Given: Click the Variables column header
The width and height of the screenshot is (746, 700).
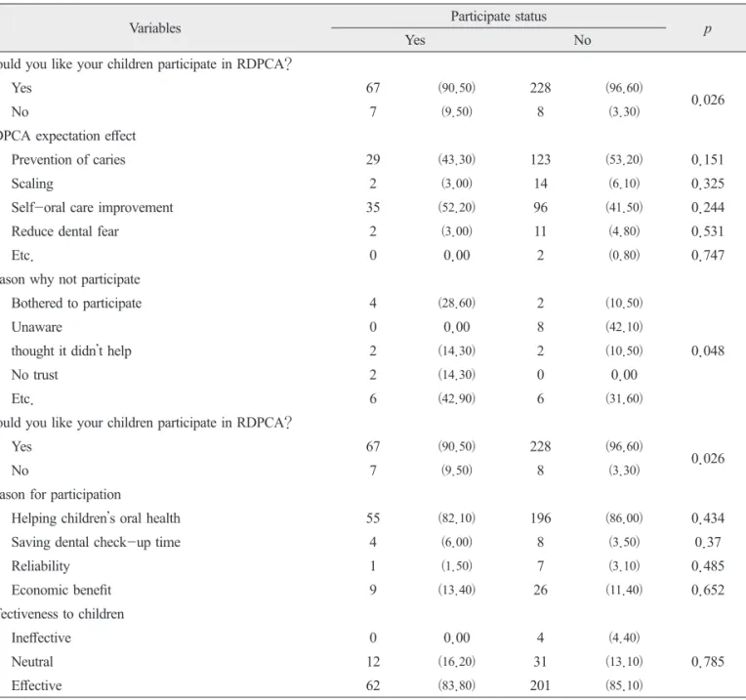Looking at the screenshot, I should (x=155, y=28).
